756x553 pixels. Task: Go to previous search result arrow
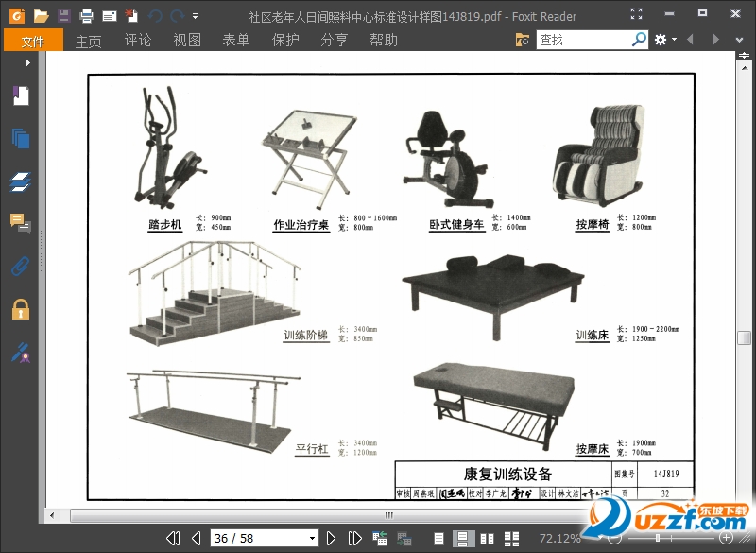(691, 40)
